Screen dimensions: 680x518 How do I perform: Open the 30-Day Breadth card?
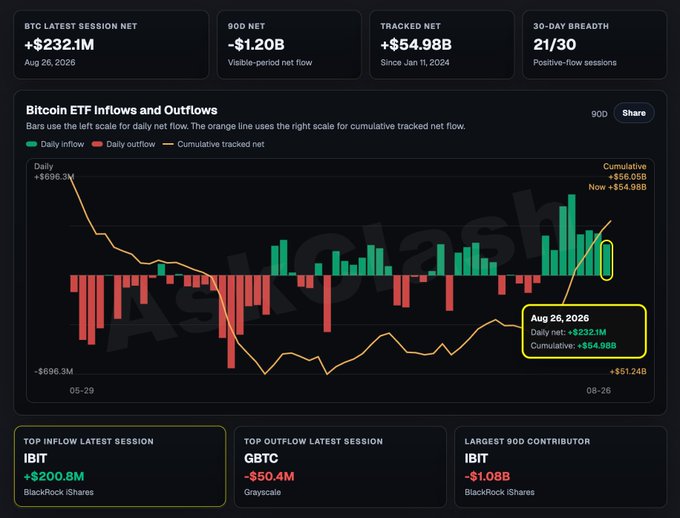(x=595, y=45)
